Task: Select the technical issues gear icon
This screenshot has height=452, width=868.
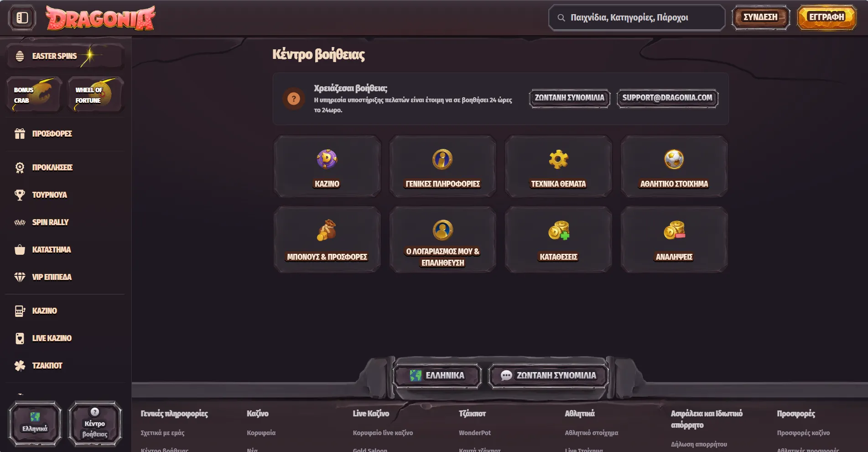Action: click(x=558, y=159)
